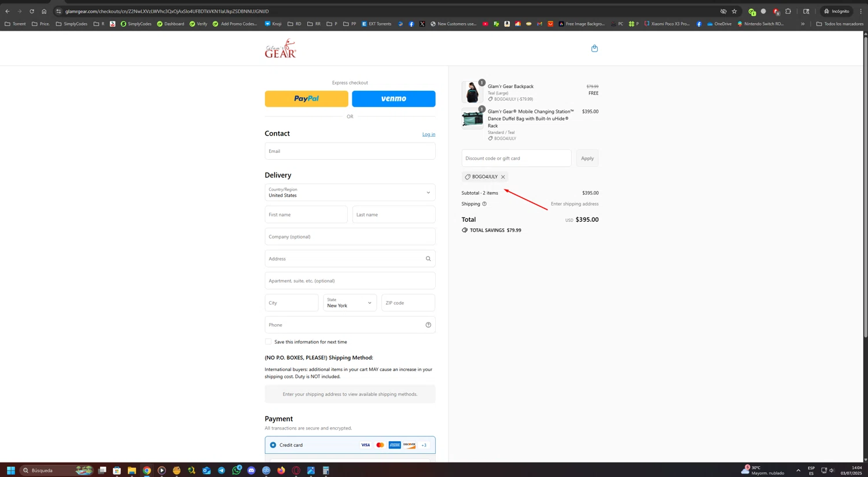
Task: Click the Email input field
Action: pyautogui.click(x=350, y=151)
